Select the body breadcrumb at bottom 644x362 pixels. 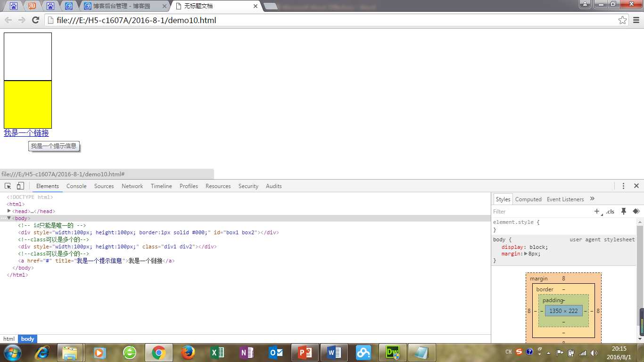[27, 339]
